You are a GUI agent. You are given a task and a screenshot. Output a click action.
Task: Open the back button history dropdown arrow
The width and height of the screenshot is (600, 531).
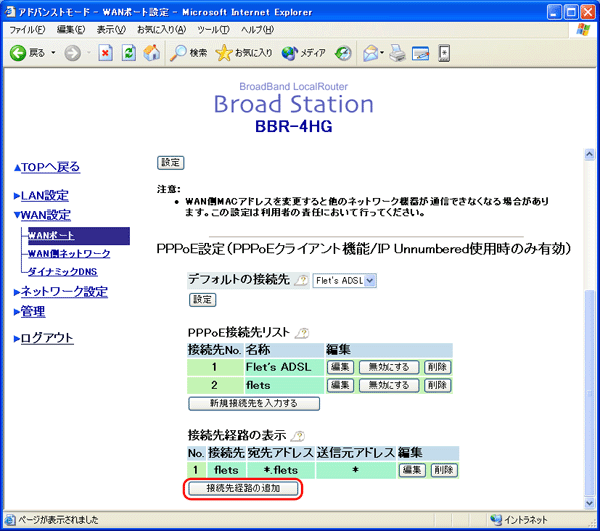tap(53, 52)
